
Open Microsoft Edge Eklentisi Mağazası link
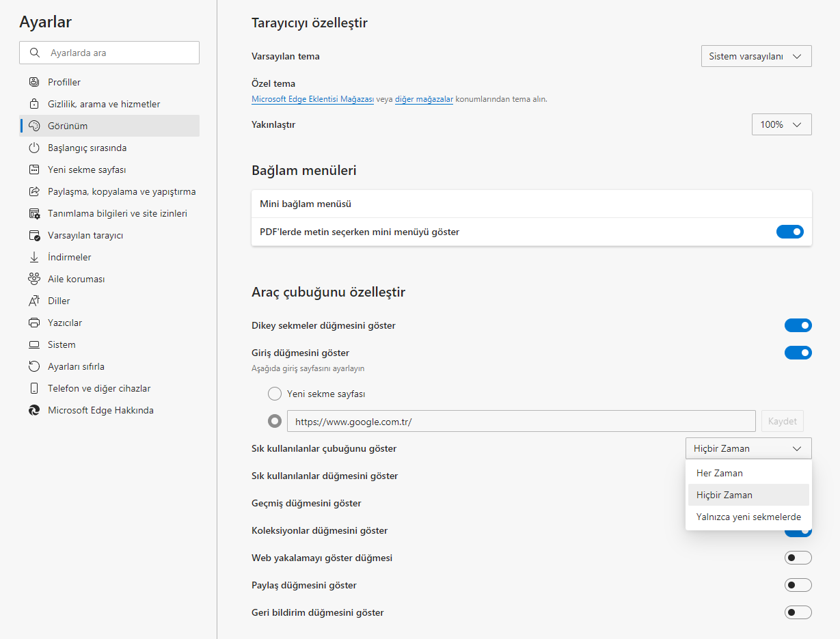(312, 99)
